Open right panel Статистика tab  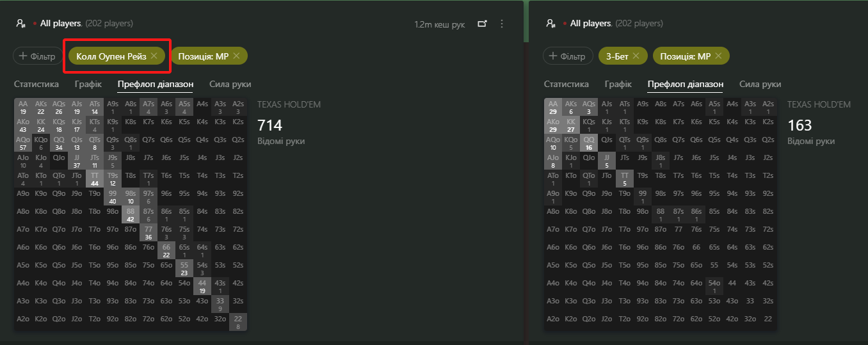pos(567,84)
